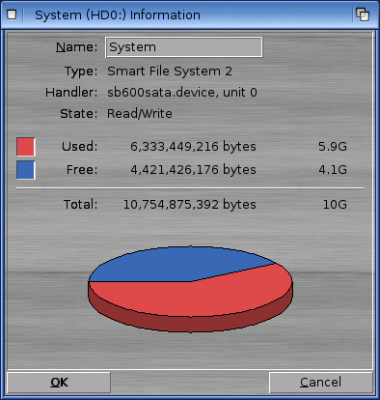Click the 10G total size
This screenshot has height=400, width=380.
point(335,205)
